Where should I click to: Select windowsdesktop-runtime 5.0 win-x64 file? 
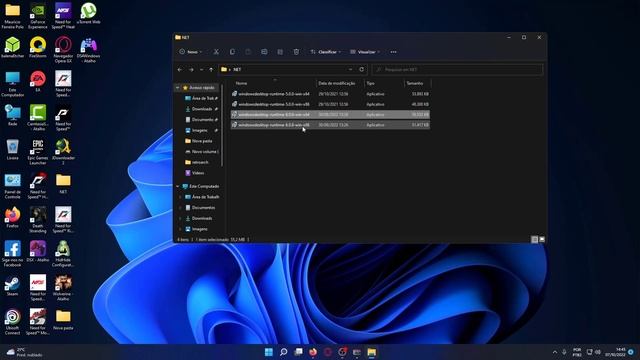(330, 94)
